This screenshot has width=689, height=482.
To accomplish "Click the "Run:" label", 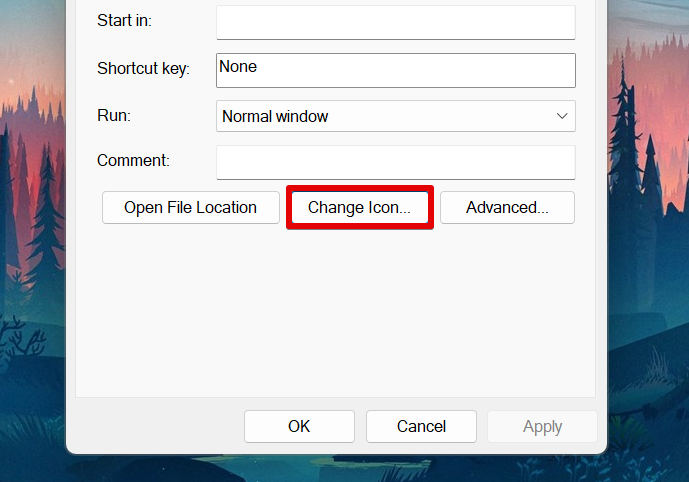I will click(x=114, y=115).
